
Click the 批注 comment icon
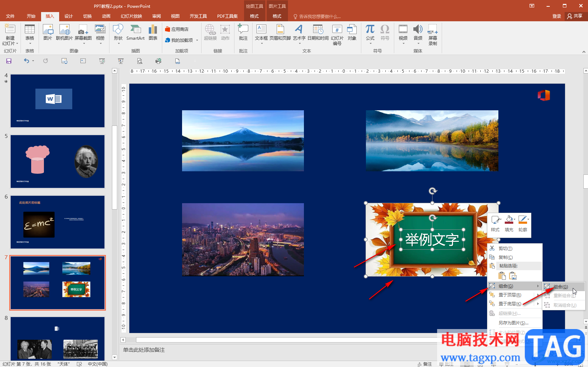[243, 33]
